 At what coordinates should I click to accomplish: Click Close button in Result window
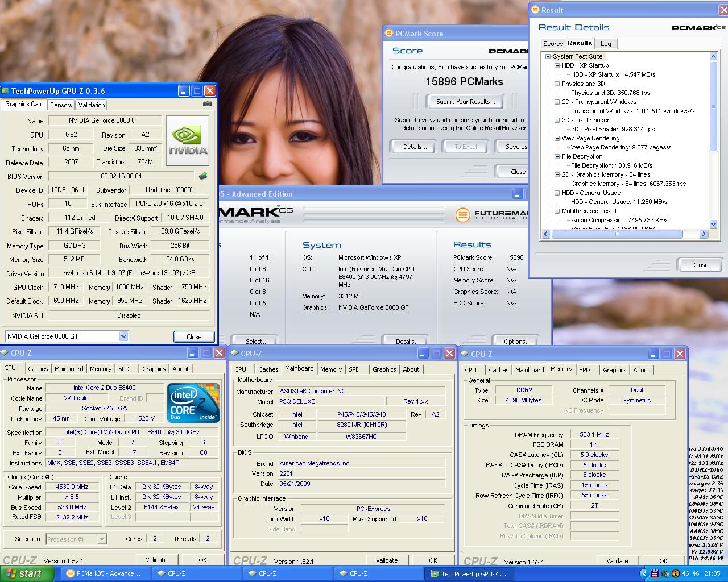(x=701, y=265)
